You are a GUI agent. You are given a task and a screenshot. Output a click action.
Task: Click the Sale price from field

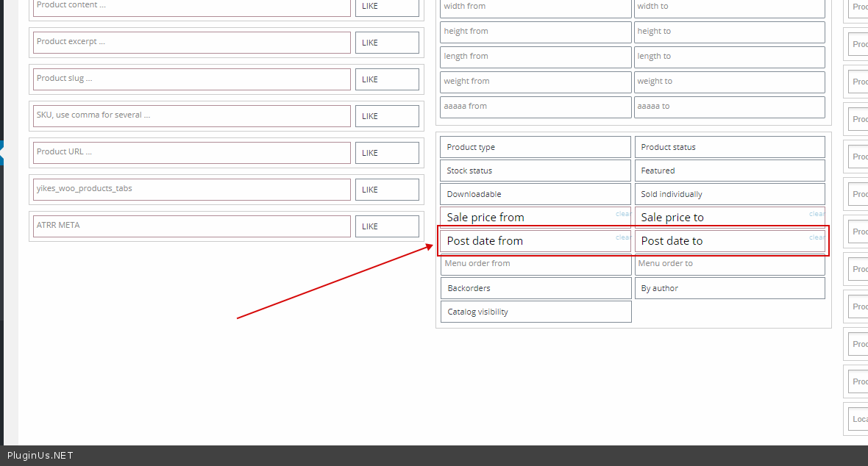[x=526, y=218]
